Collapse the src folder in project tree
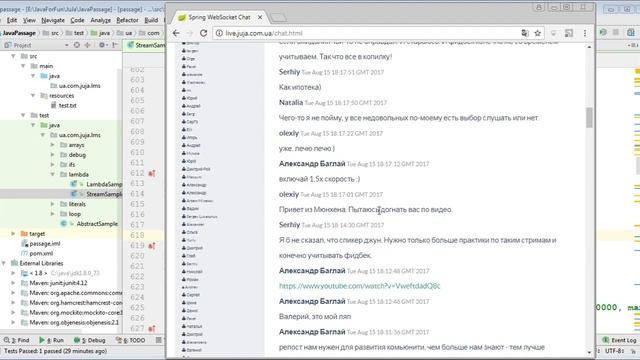 [x=13, y=56]
